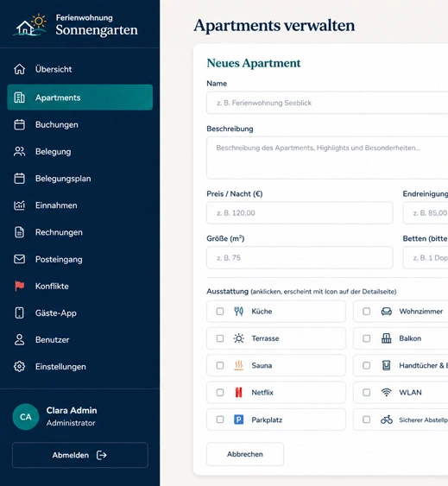Screen dimensions: 448x486
Task: Click the Belegung people icon
Action: tap(19, 152)
